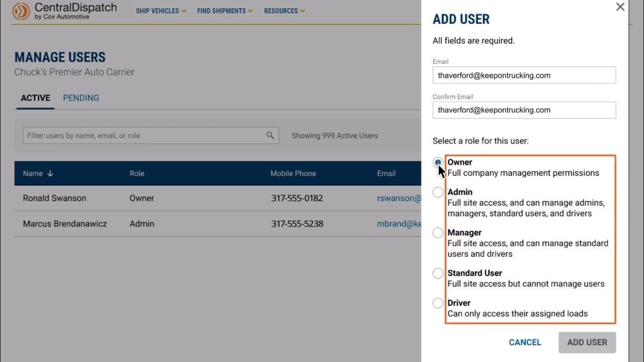644x362 pixels.
Task: Pick the Standard User radio button
Action: pyautogui.click(x=438, y=273)
